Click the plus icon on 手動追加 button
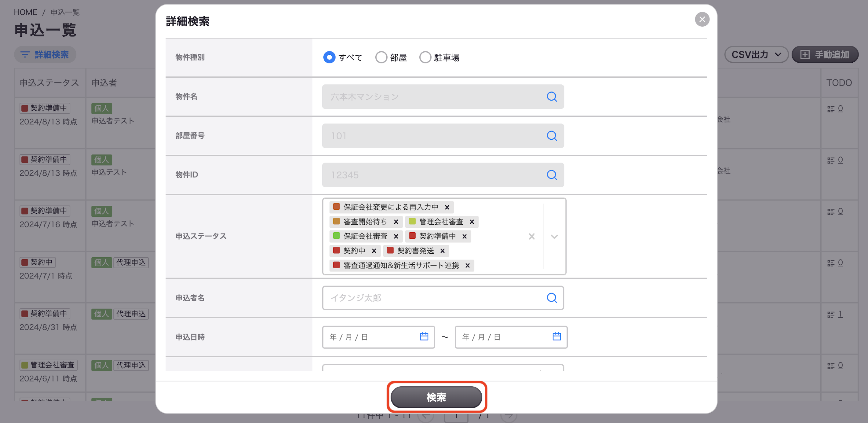The height and width of the screenshot is (423, 868). tap(805, 55)
